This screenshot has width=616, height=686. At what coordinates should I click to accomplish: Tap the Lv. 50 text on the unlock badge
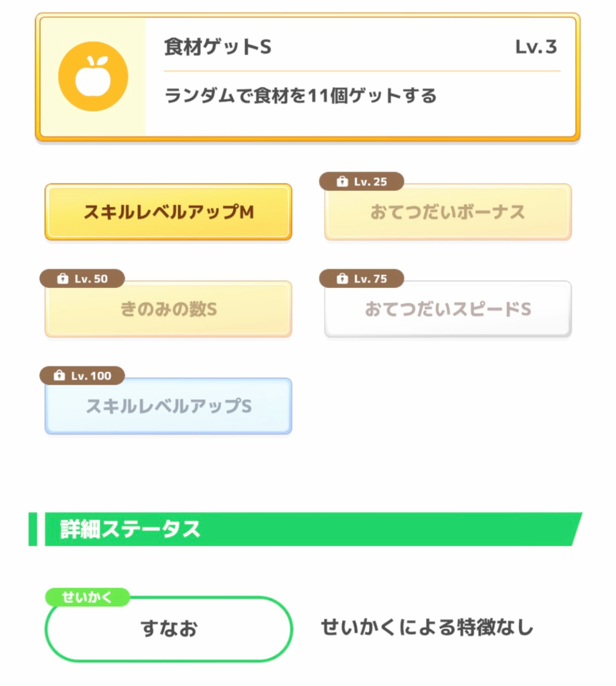90,279
